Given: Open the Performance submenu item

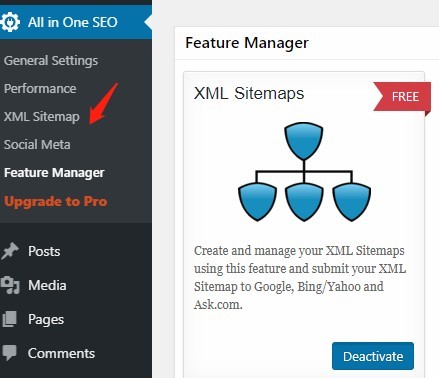Looking at the screenshot, I should (x=40, y=89).
